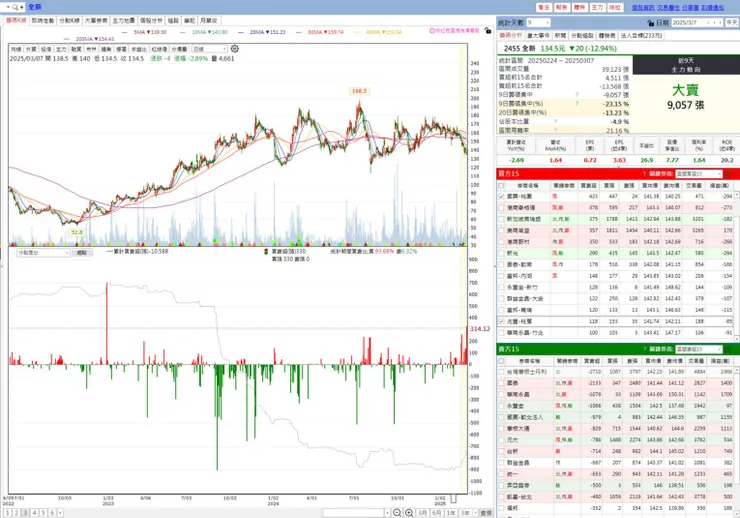740x518 pixels.
Task: Set chart range to 6月
Action: 437,513
